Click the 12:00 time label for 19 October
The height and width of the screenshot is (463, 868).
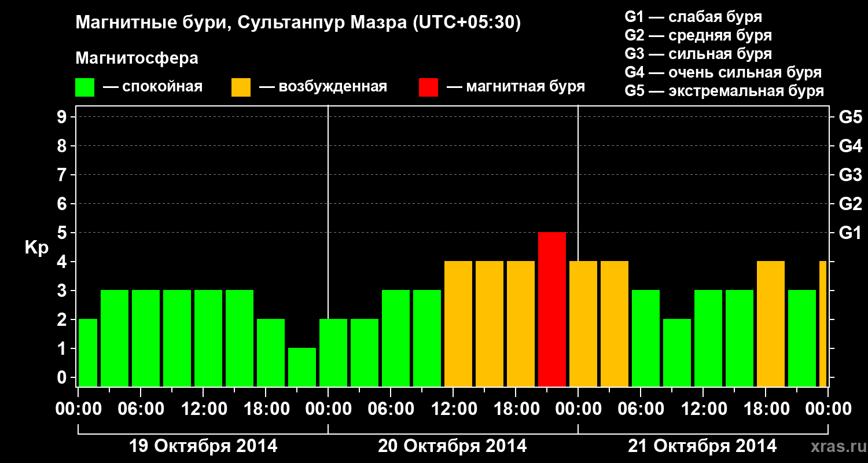tap(203, 409)
